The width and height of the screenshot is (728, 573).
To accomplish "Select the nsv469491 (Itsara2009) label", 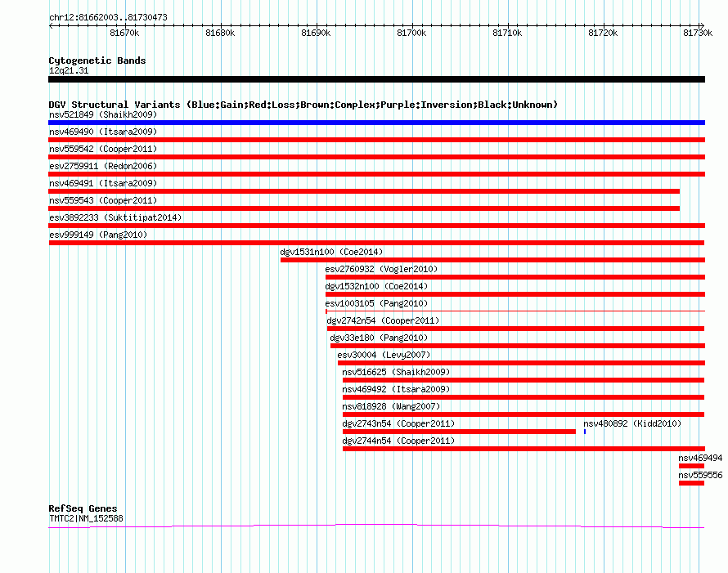I will (103, 183).
